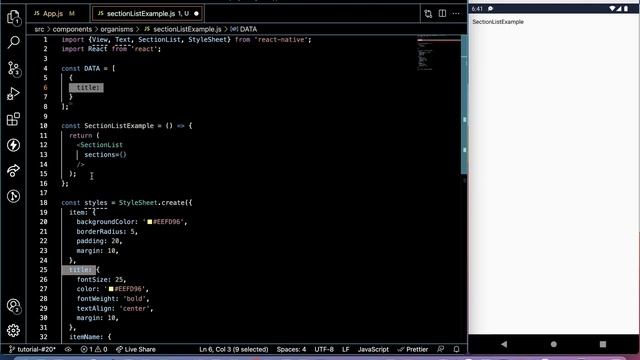Click line number 10 in gutter
Image resolution: width=640 pixels, height=360 pixels.
coord(44,126)
